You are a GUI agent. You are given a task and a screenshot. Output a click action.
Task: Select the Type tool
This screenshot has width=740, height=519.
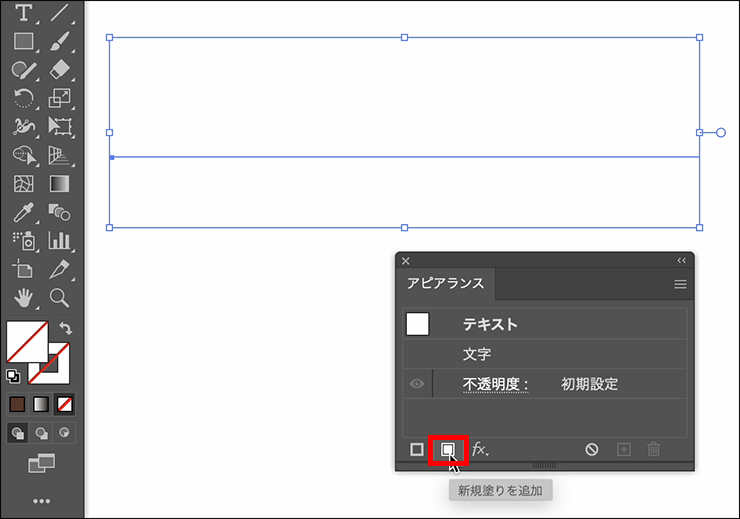[x=23, y=13]
